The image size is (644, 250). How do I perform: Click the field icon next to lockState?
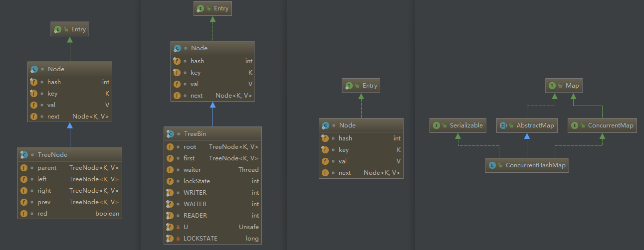click(x=170, y=181)
